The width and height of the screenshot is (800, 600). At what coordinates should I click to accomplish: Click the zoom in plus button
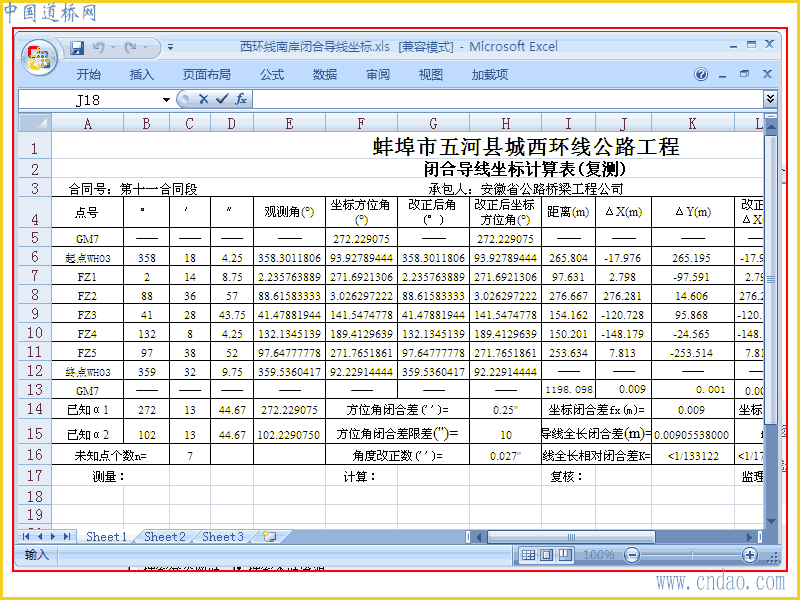click(x=749, y=555)
